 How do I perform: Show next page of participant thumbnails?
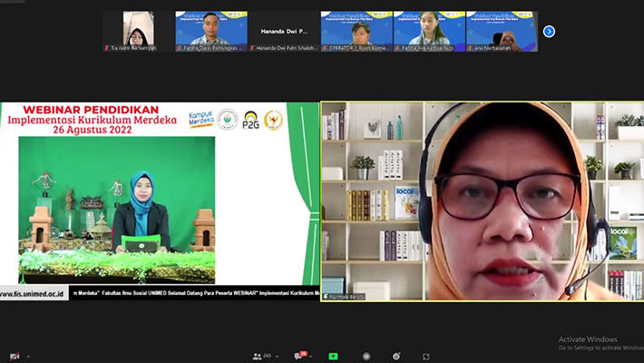click(549, 32)
